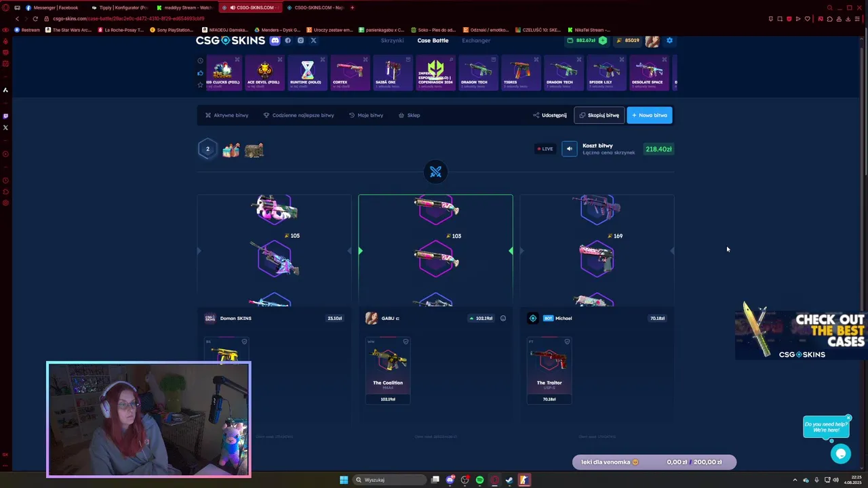Click the Udostępnij share button

tap(549, 115)
